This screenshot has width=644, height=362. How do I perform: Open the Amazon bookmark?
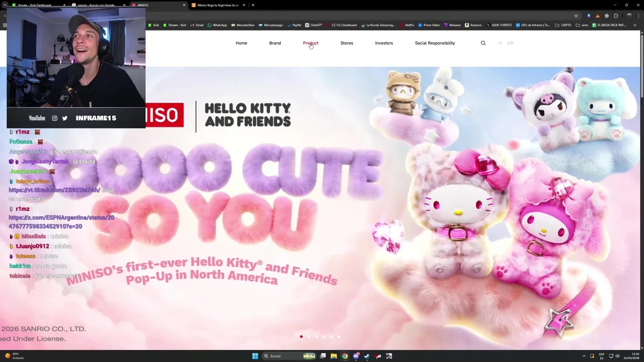pyautogui.click(x=473, y=25)
